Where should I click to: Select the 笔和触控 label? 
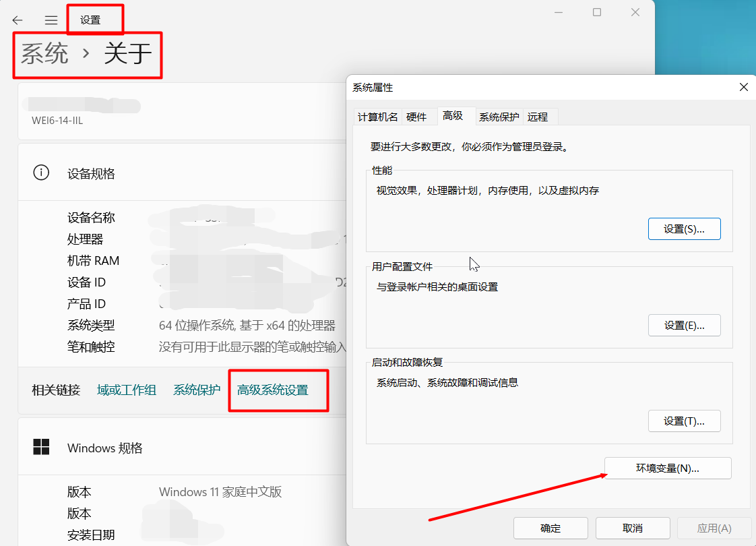[91, 346]
